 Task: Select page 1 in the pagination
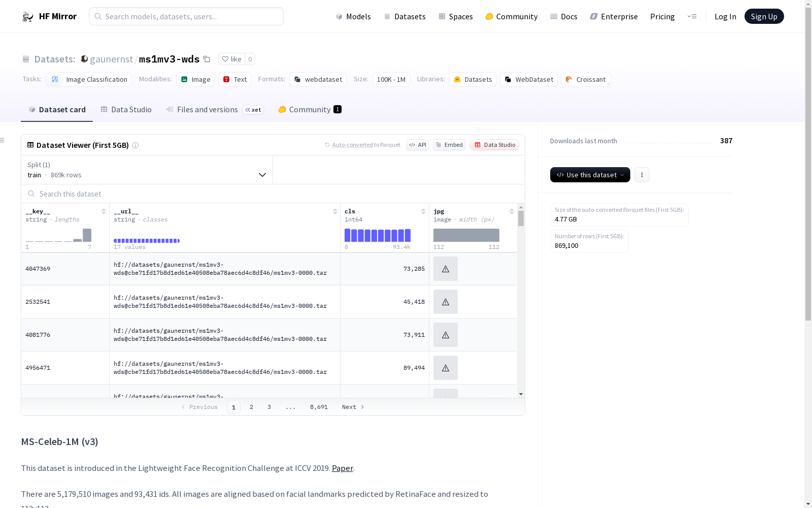(233, 407)
